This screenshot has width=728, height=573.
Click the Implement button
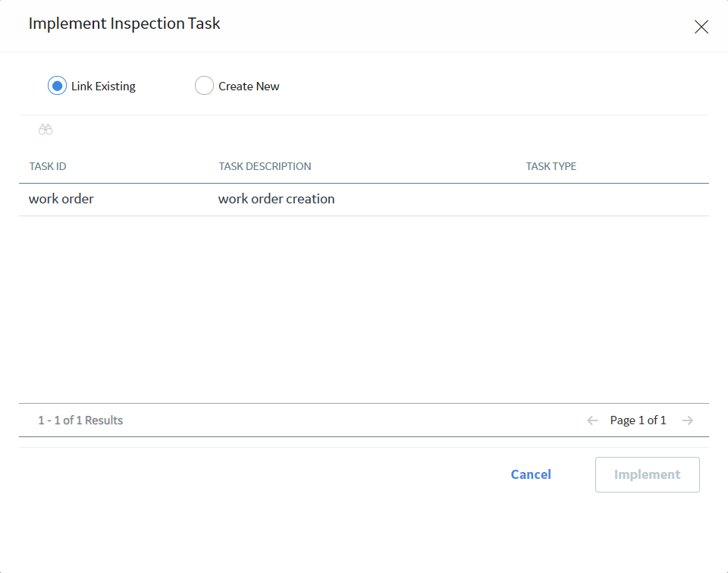647,474
